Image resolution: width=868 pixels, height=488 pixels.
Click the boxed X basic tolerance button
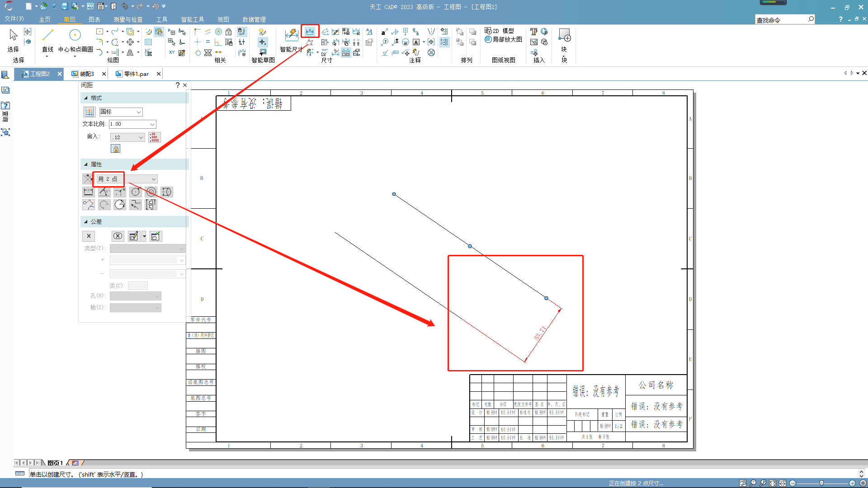tap(118, 236)
